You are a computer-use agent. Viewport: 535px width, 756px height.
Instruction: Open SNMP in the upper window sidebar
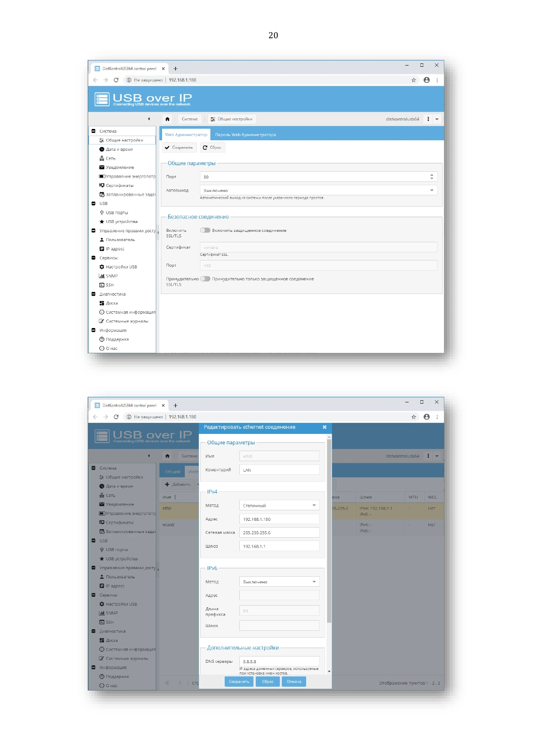pyautogui.click(x=112, y=276)
